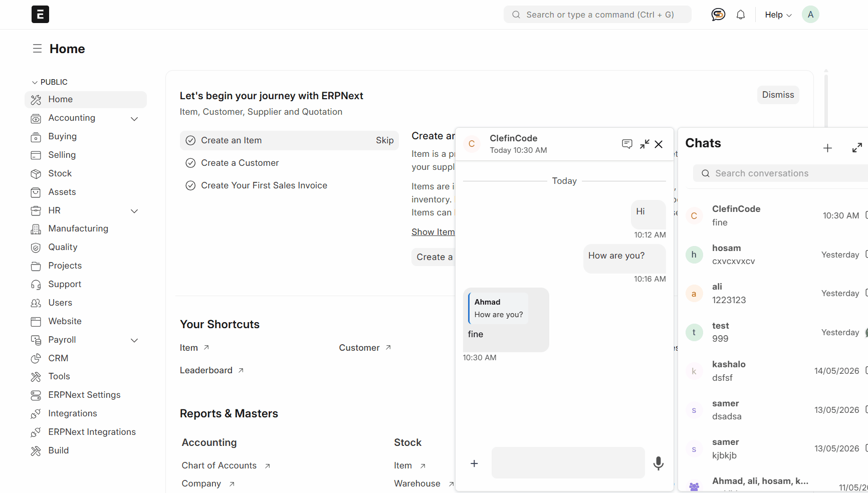Open ali conversation avatar
This screenshot has height=493, width=868.
[x=694, y=294]
